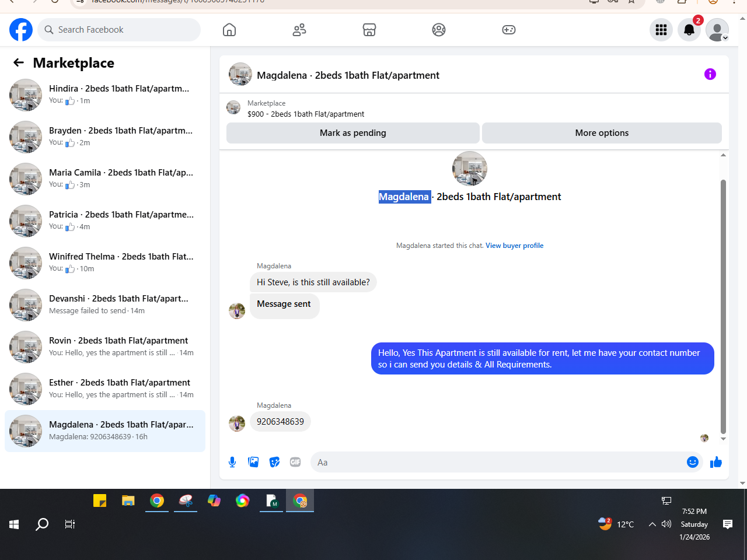Click the phone number message 9206348639
Viewport: 747px width, 560px height.
(x=280, y=422)
